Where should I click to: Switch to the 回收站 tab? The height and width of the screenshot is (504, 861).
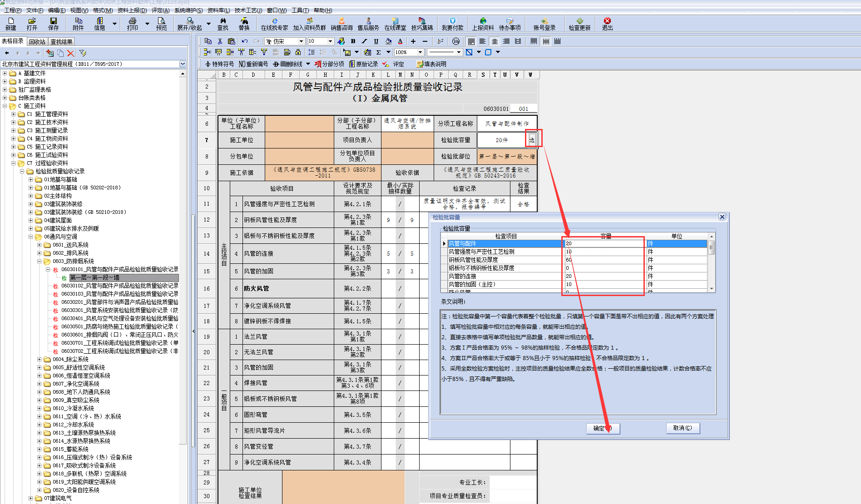(37, 42)
